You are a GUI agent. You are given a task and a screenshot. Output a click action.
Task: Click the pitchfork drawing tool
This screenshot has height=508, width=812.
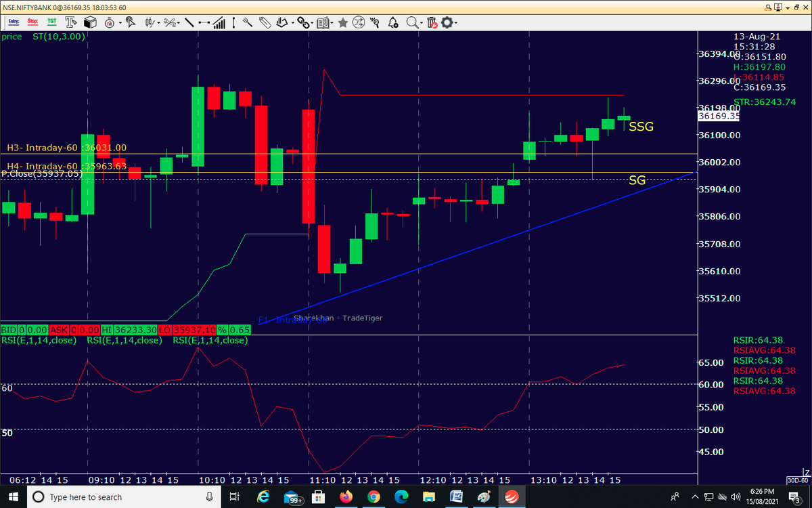pos(248,22)
